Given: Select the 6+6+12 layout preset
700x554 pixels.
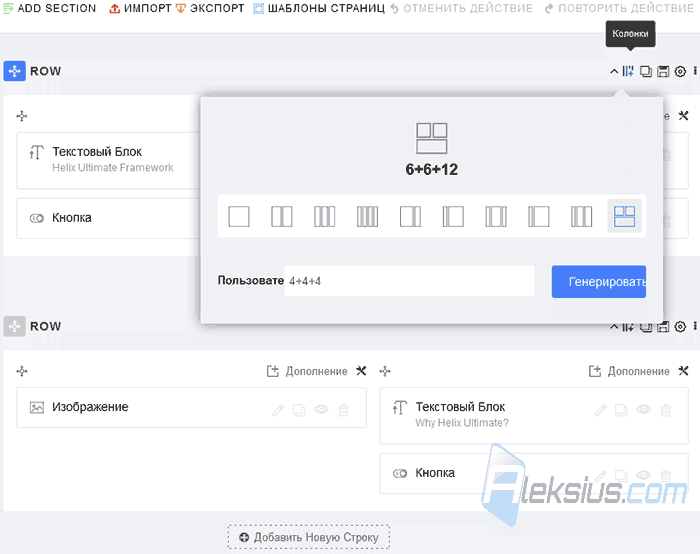Looking at the screenshot, I should click(x=624, y=217).
